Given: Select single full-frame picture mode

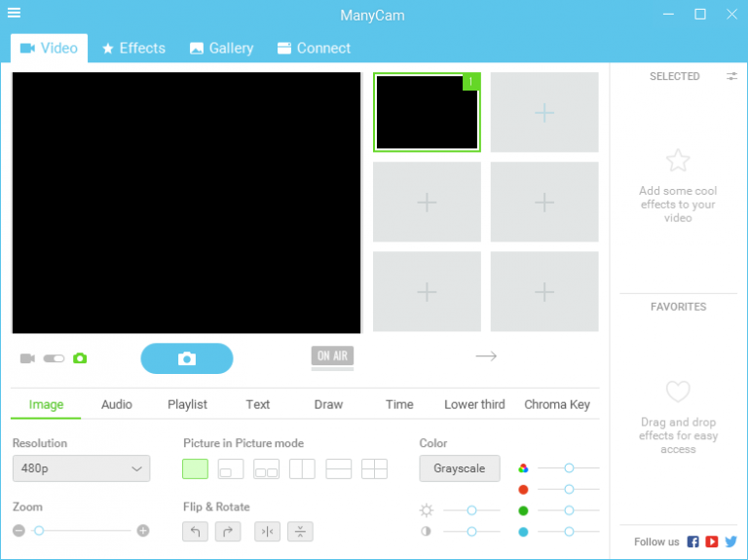Looking at the screenshot, I should [x=195, y=468].
